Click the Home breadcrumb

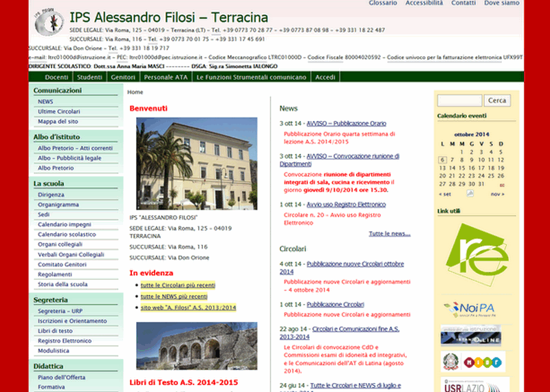tap(135, 92)
